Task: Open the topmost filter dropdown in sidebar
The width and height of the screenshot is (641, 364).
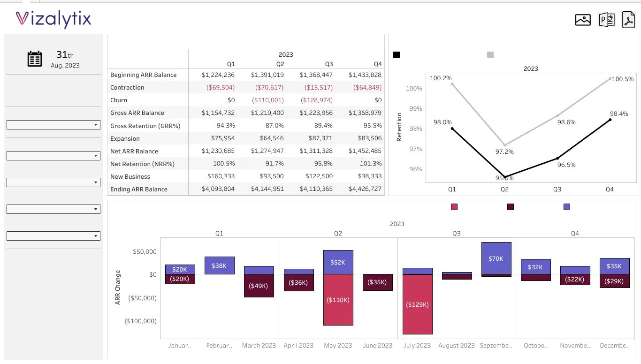Action: 53,125
